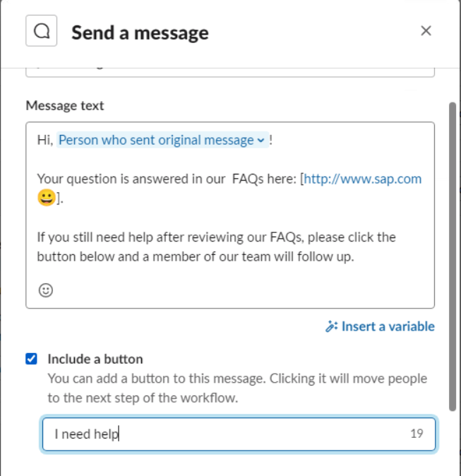Image resolution: width=461 pixels, height=476 pixels.
Task: Close the Send a message dialog
Action: tap(426, 30)
